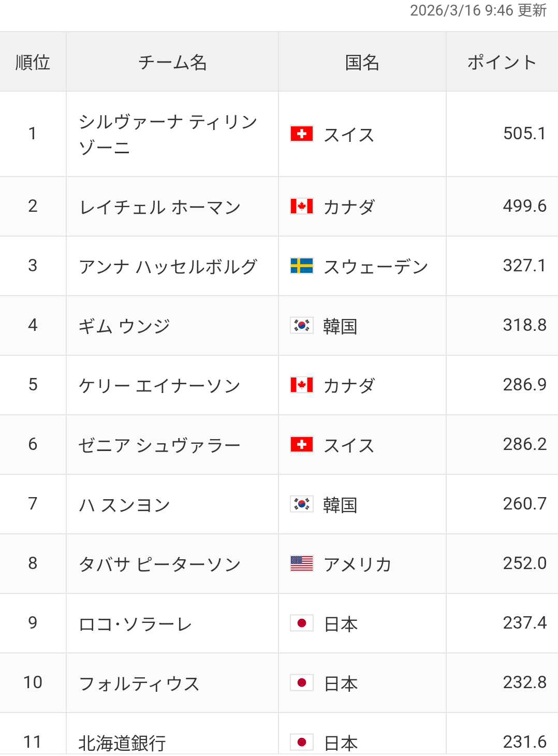Click the Canadian flag in Rachel Homan's row
This screenshot has height=756, width=558.
(x=302, y=206)
